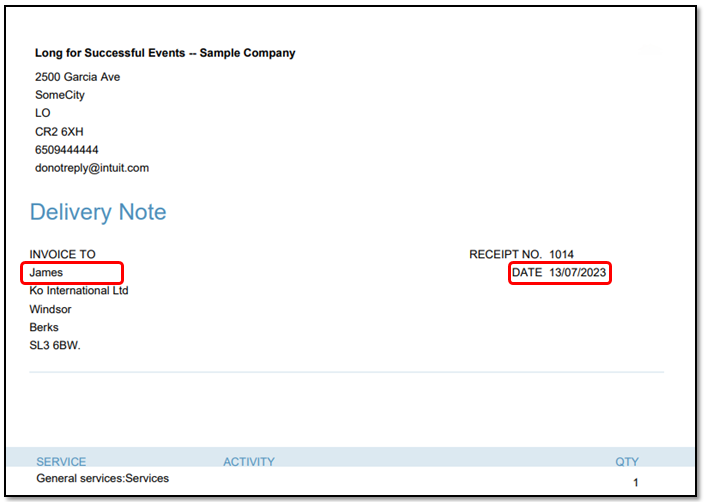Click the receipt number 1014

(x=561, y=254)
